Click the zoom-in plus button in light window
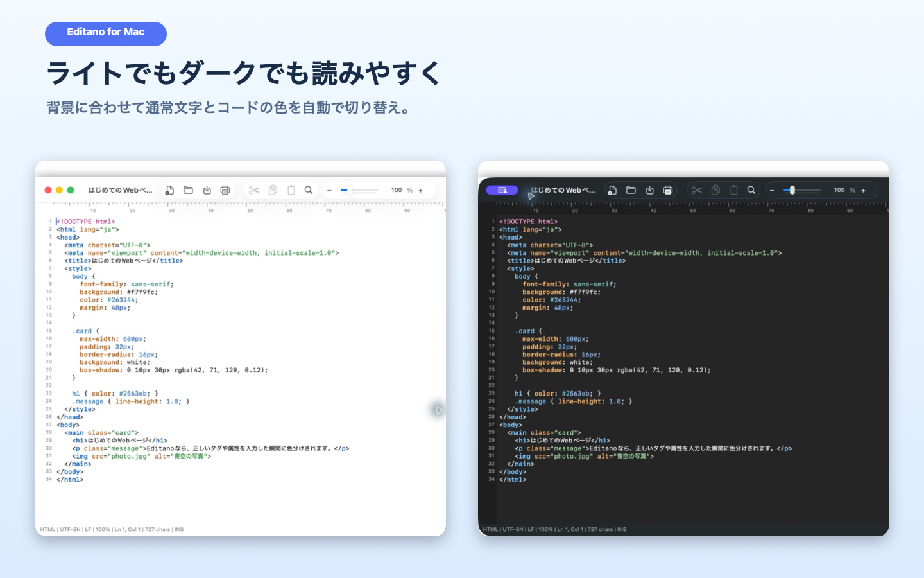This screenshot has height=578, width=924. point(420,191)
